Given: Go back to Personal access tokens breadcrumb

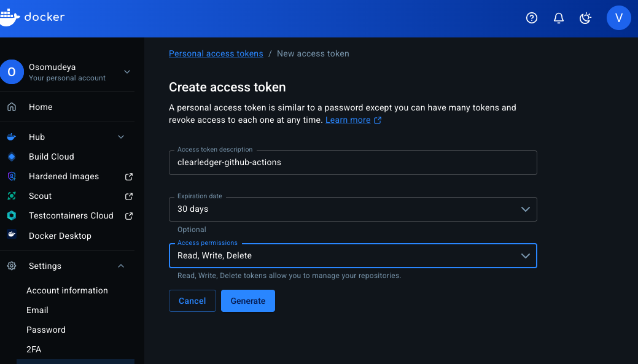Looking at the screenshot, I should 216,53.
